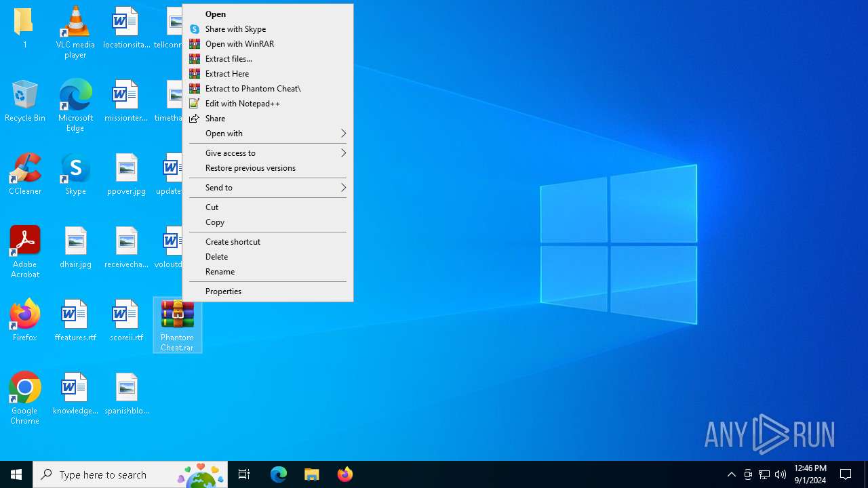Image resolution: width=868 pixels, height=488 pixels.
Task: Choose Rename in context menu
Action: (268, 272)
